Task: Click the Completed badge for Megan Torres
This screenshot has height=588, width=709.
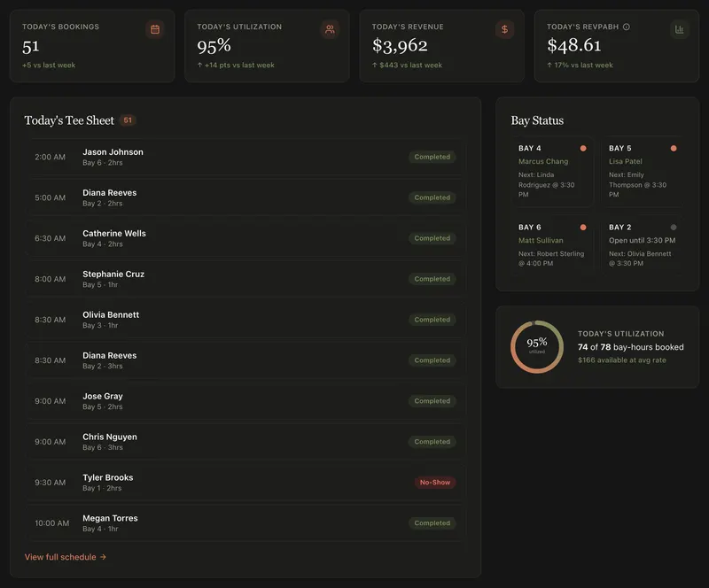Action: [x=432, y=523]
